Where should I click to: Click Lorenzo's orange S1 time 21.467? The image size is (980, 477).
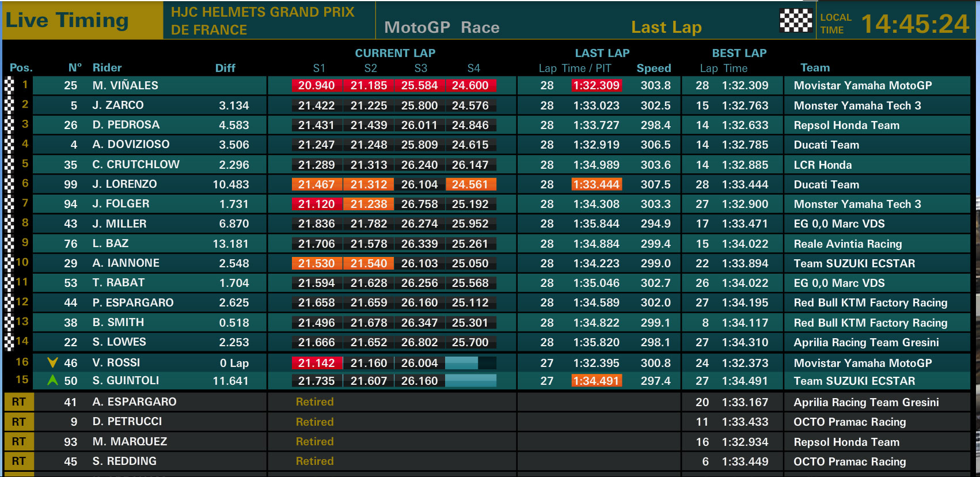point(317,184)
